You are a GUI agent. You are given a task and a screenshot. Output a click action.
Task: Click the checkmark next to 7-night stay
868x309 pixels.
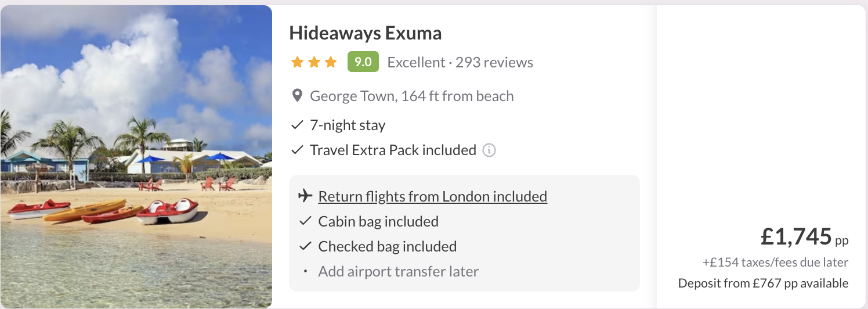coord(297,125)
